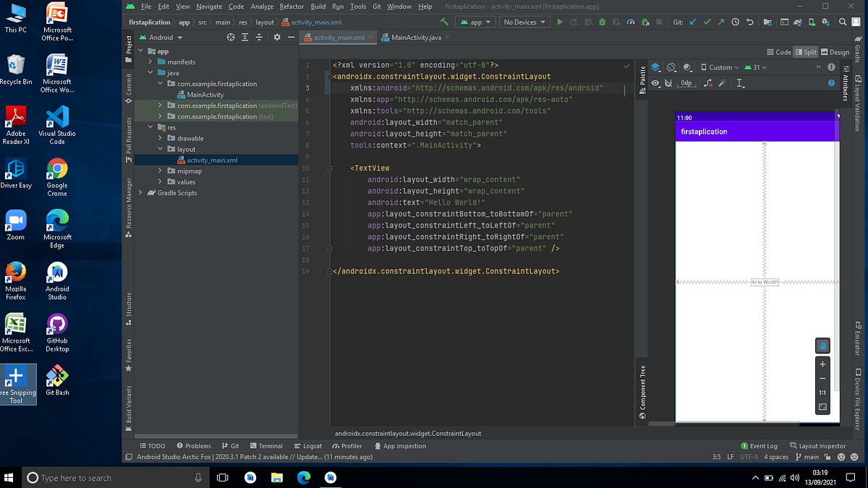Open the No Devices dropdown

(524, 22)
